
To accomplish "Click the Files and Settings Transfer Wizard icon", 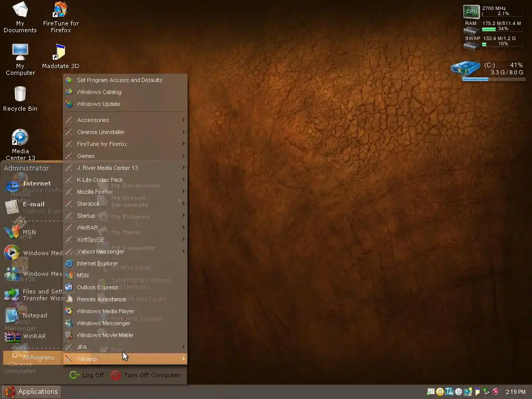I will click(11, 295).
